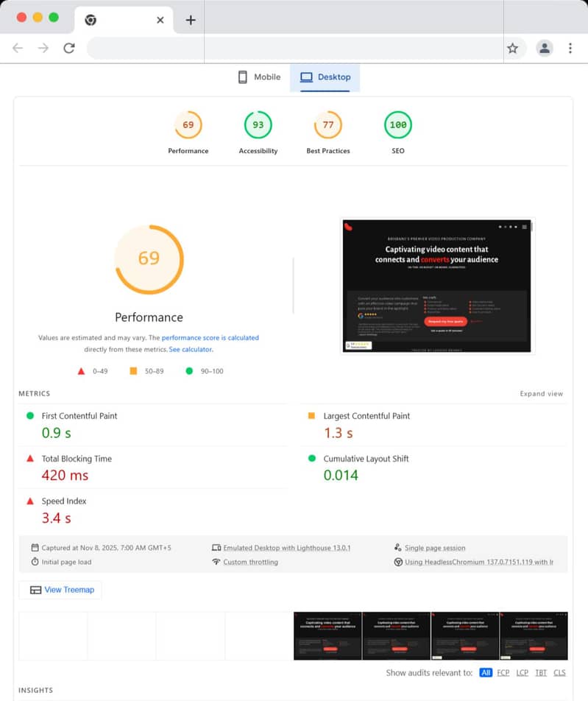Click the red triangle 0–49 legend icon
Screen dimensions: 588x701
pyautogui.click(x=81, y=371)
